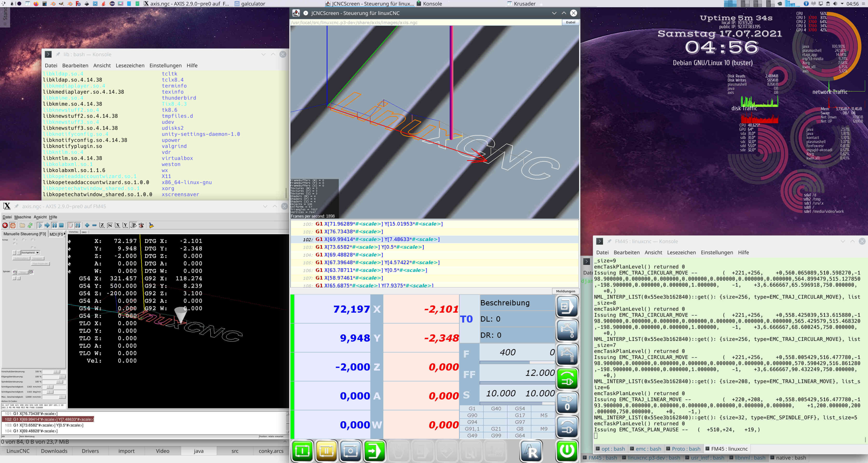Click green step forward arrow in JCNCScreen
The height and width of the screenshot is (463, 868).
click(374, 451)
